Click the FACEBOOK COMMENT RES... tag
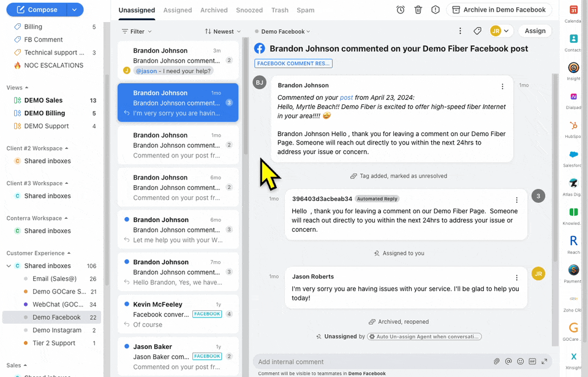588x377 pixels. pos(293,64)
